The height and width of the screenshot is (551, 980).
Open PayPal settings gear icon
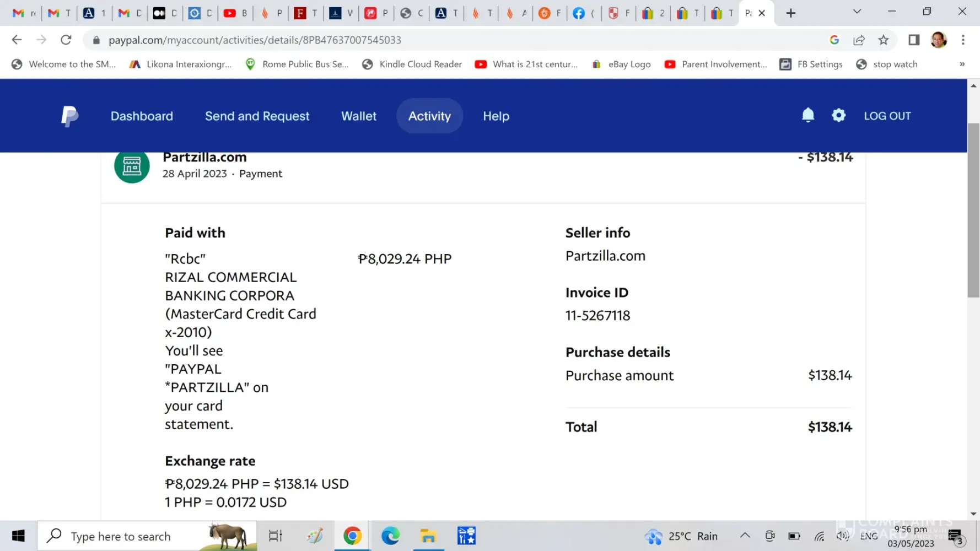point(838,115)
